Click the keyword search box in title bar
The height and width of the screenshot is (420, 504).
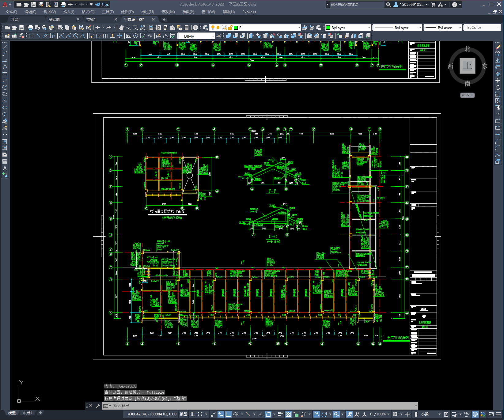357,4
